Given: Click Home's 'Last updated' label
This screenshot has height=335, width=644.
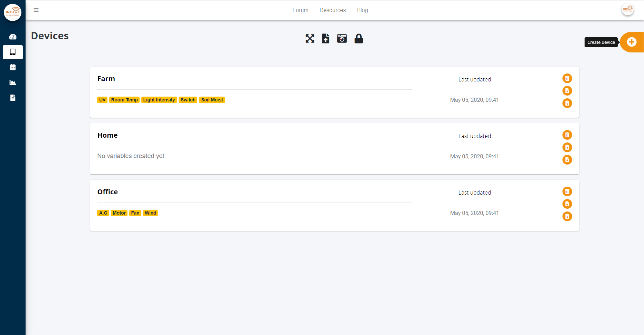Looking at the screenshot, I should tap(475, 136).
